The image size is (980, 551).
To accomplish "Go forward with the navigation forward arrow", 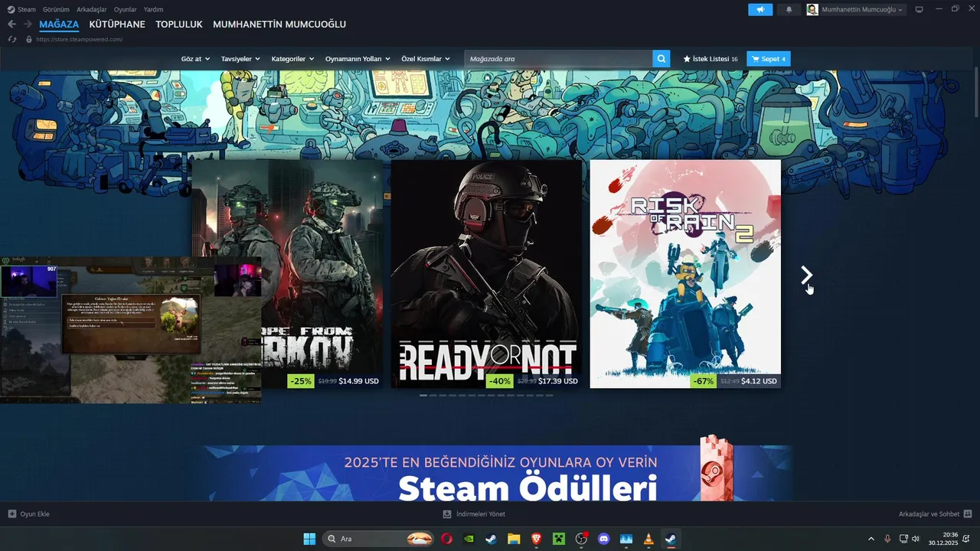I will (x=28, y=24).
